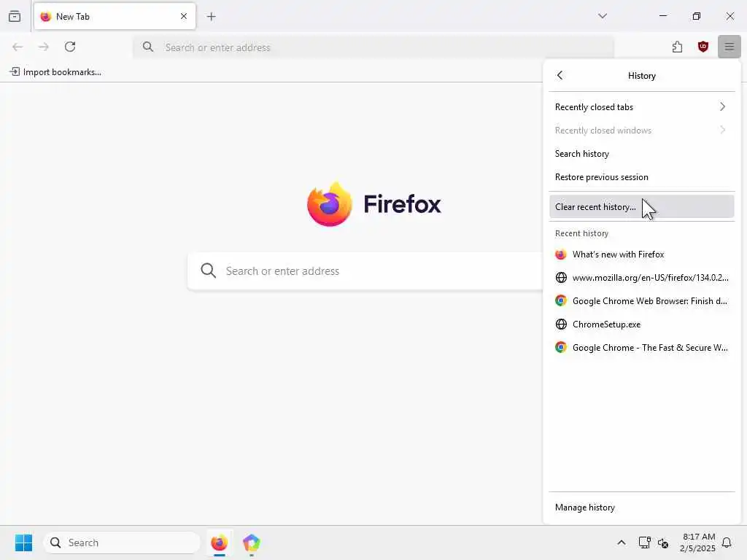Select Search history menu item
The width and height of the screenshot is (747, 560).
point(641,153)
